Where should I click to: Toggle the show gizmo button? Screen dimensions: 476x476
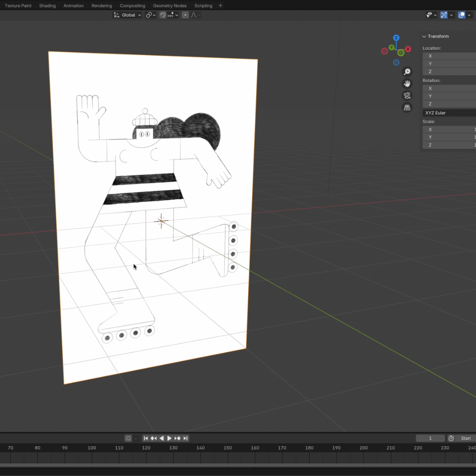tap(444, 15)
